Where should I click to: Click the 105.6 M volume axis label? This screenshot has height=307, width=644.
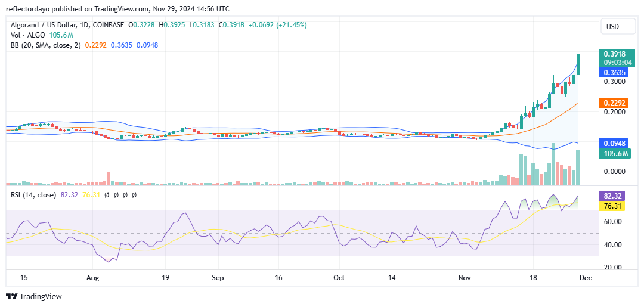coord(614,154)
